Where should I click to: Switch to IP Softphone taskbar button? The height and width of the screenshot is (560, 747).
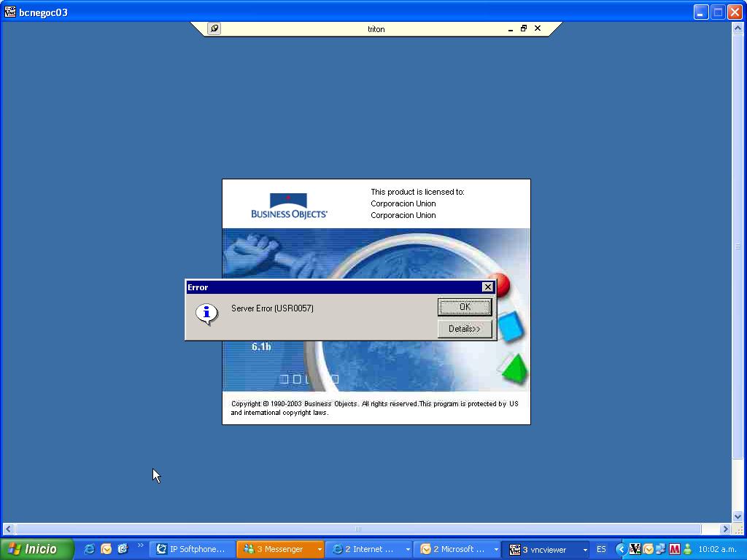pos(192,550)
